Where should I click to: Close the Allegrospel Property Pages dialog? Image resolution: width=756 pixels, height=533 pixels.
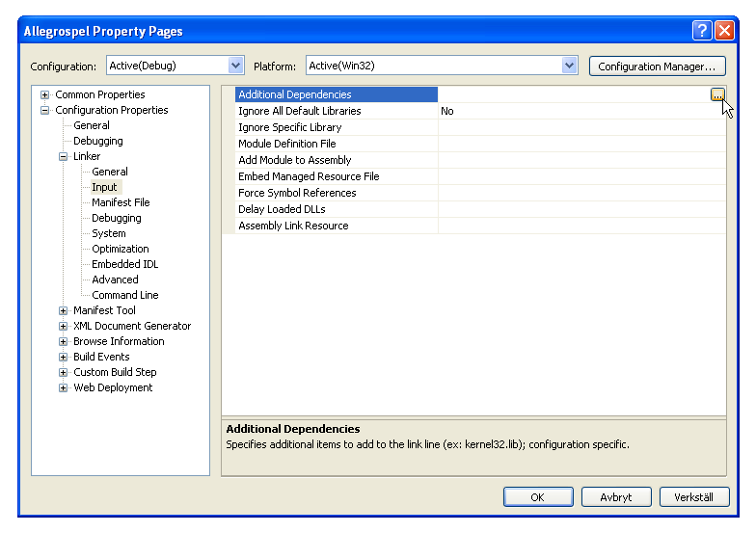[x=725, y=31]
